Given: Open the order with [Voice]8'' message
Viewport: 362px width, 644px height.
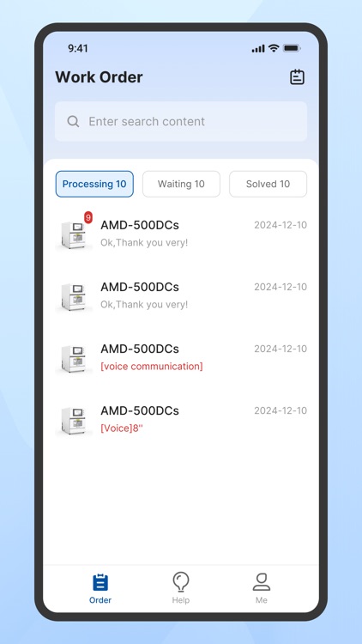Looking at the screenshot, I should tap(181, 419).
